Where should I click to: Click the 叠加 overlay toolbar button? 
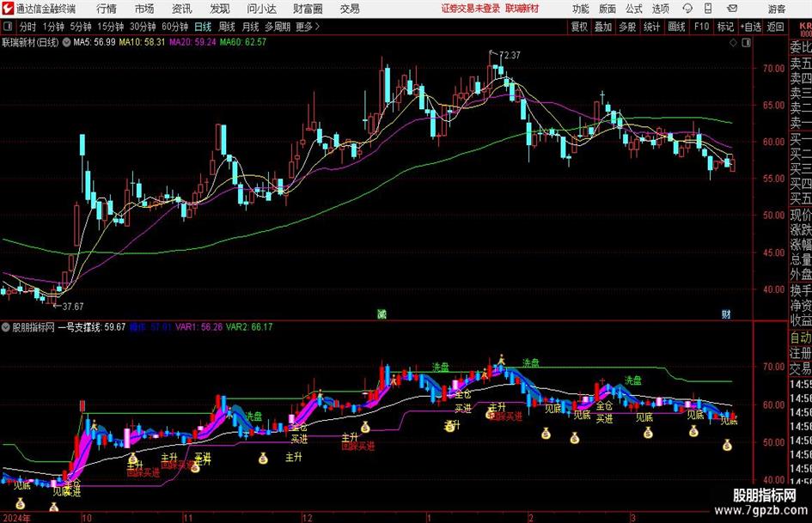tap(603, 27)
